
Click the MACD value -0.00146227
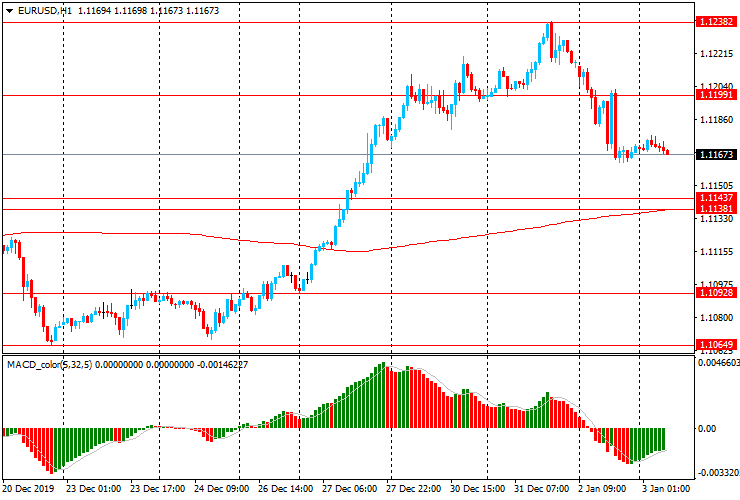[222, 364]
